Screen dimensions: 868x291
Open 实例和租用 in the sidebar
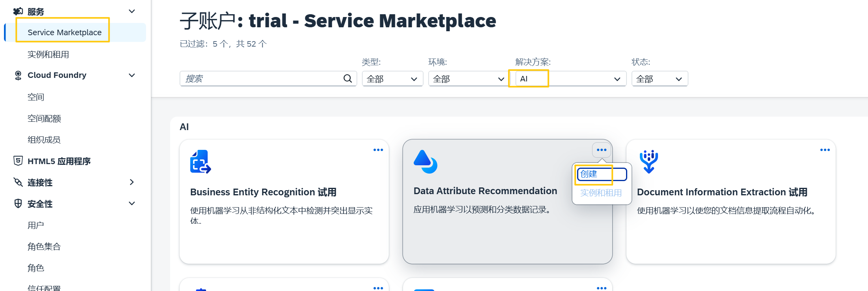coord(48,54)
